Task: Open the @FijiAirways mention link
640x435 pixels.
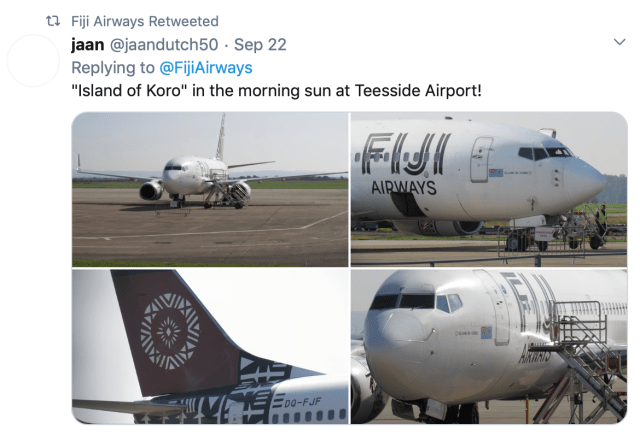Action: (206, 67)
